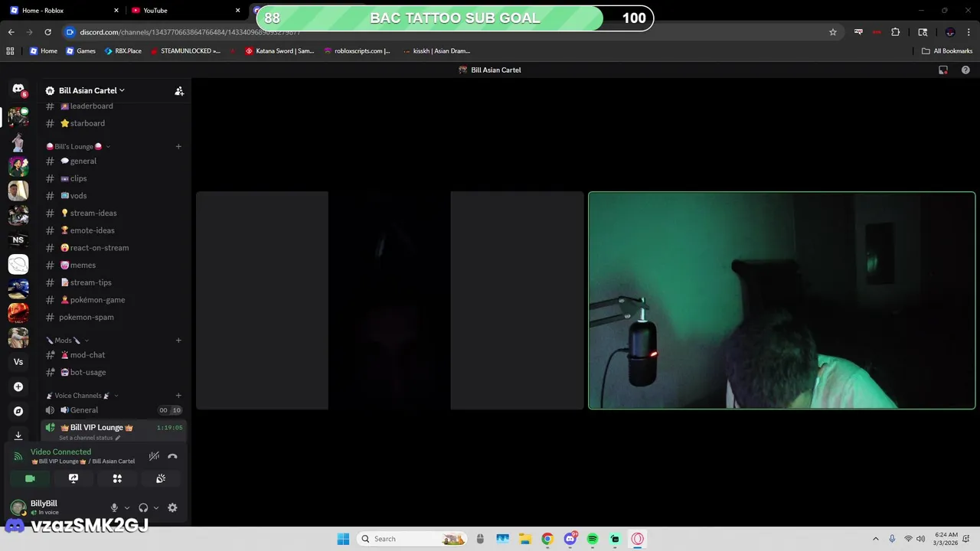Viewport: 980px width, 551px height.
Task: Click the taskbar Search box
Action: click(x=413, y=539)
